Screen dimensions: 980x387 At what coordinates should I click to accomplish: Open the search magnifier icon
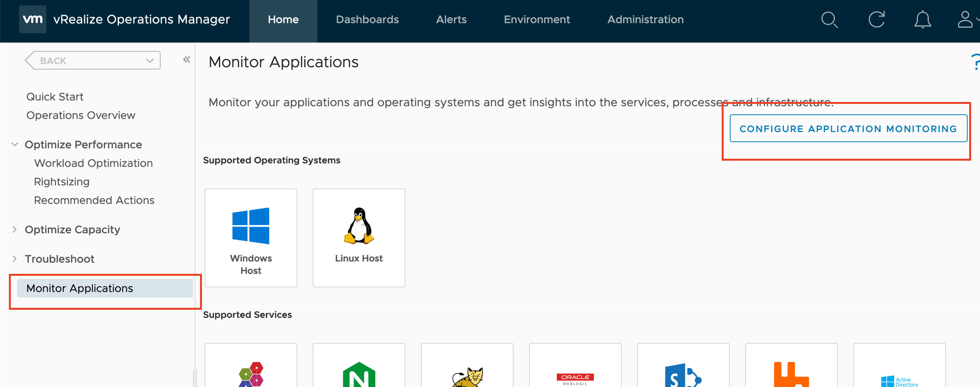829,20
